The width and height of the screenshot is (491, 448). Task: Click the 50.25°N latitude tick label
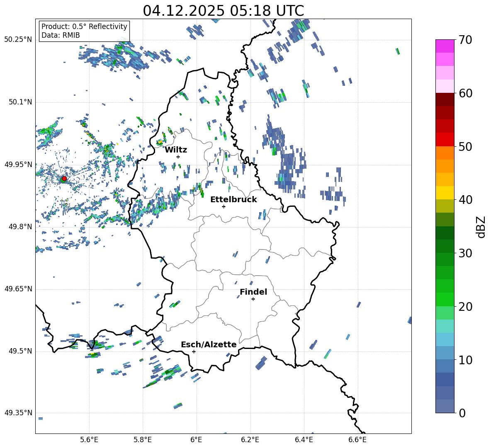[x=18, y=40]
